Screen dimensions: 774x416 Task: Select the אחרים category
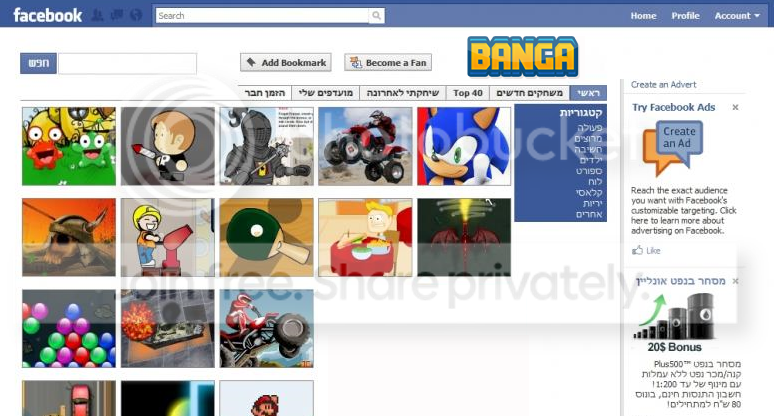589,214
